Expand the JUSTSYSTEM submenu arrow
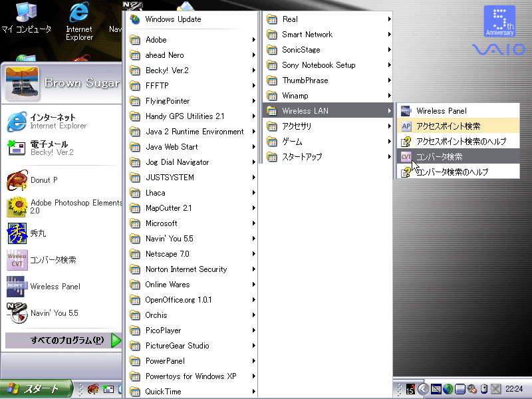532x399 pixels. pos(254,178)
